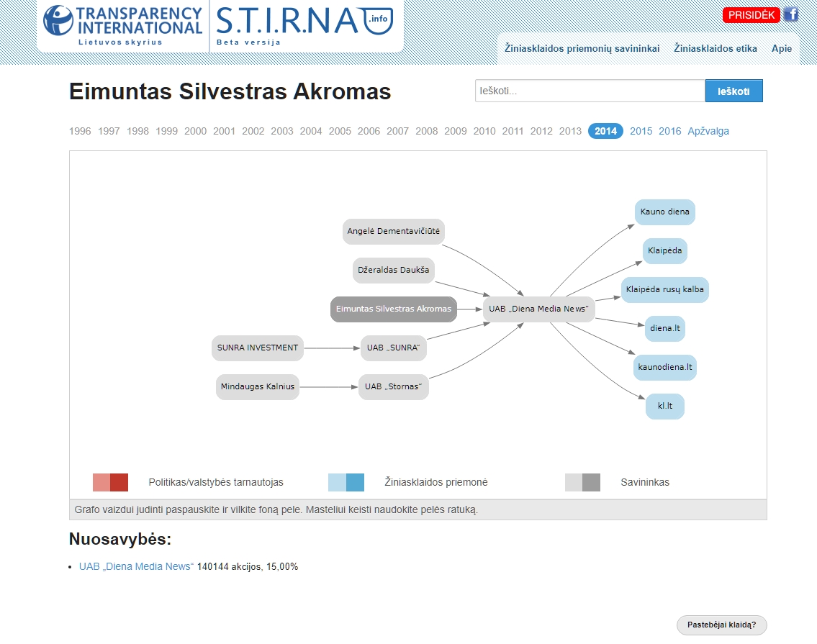Select year 2010 in timeline
The width and height of the screenshot is (817, 644).
(484, 131)
